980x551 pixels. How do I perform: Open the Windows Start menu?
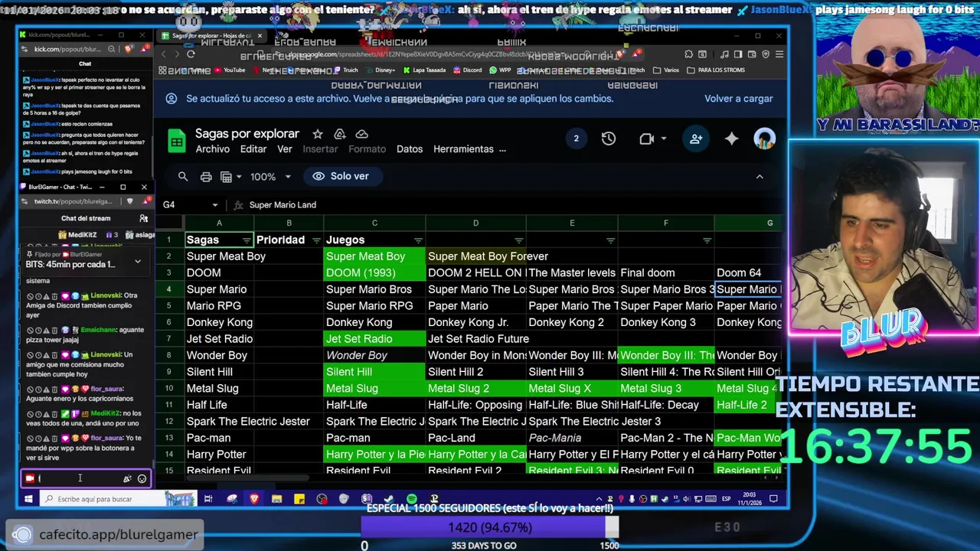pyautogui.click(x=28, y=499)
